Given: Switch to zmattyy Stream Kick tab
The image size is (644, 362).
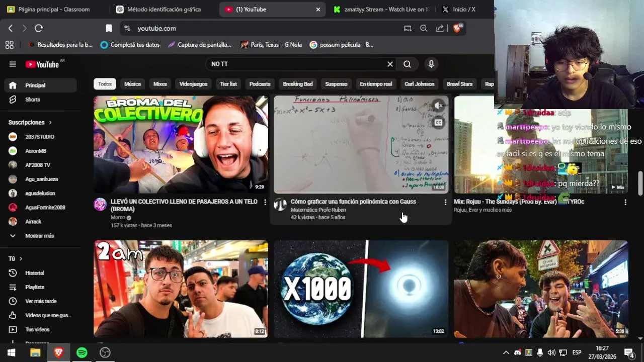Looking at the screenshot, I should point(381,10).
